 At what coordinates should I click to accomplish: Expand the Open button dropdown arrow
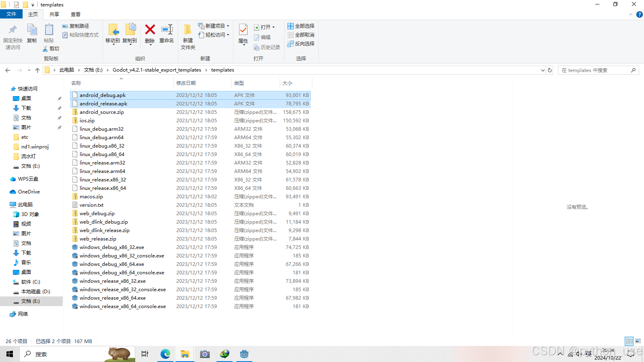click(x=273, y=27)
